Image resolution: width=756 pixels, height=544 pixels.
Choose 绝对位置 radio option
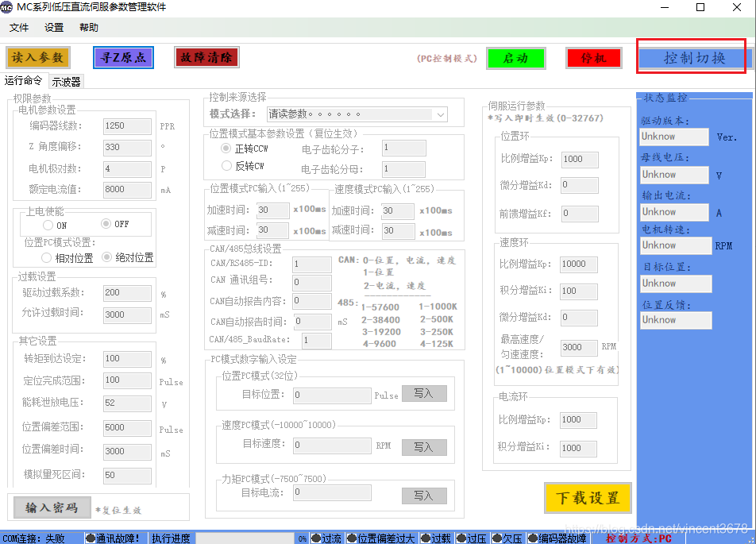point(107,257)
